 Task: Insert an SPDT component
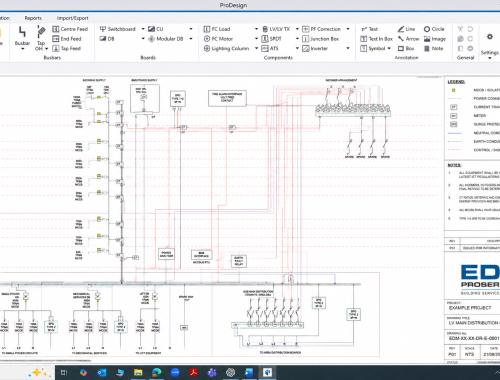[x=272, y=39]
